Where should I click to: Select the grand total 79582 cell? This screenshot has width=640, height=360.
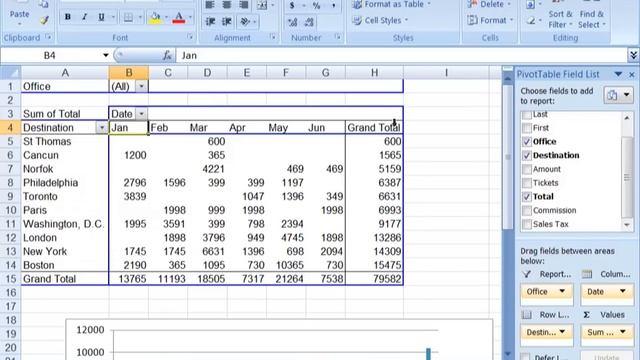[x=374, y=279]
